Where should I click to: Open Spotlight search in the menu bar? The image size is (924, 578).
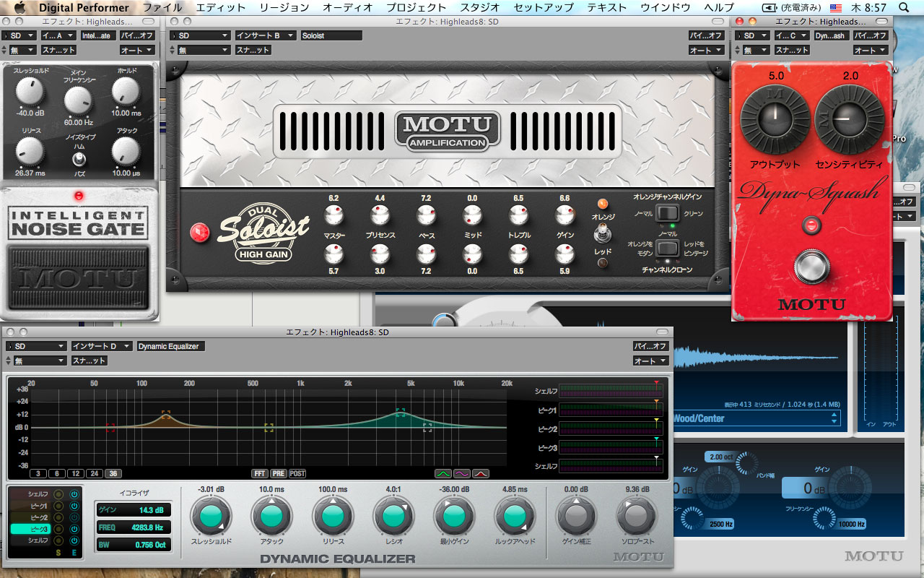click(905, 7)
